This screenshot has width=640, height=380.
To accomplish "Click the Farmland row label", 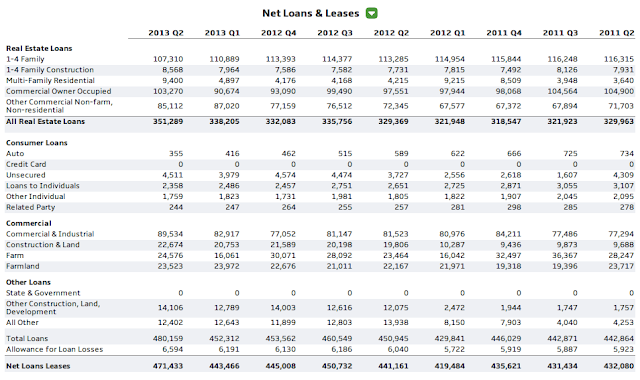I will coord(23,267).
